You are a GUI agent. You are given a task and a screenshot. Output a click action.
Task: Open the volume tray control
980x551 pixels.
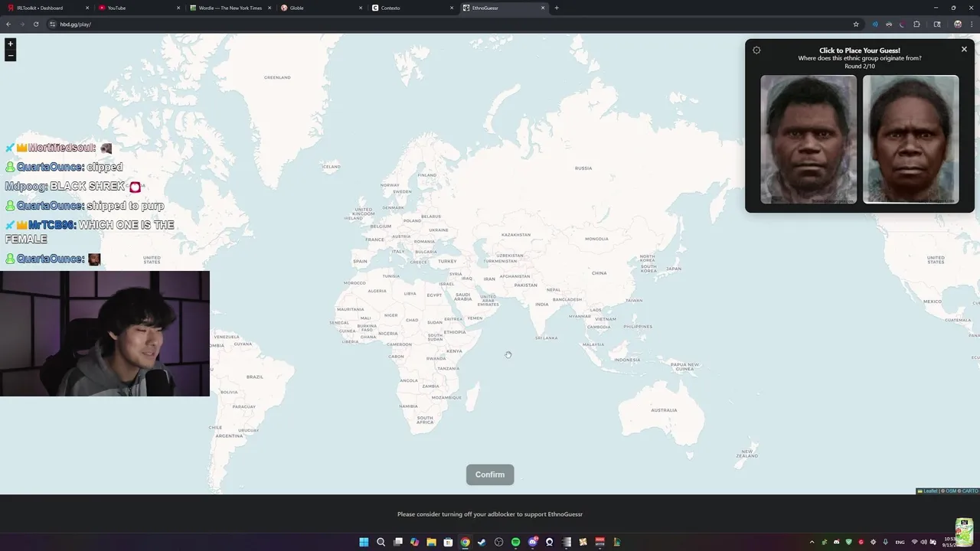(923, 542)
